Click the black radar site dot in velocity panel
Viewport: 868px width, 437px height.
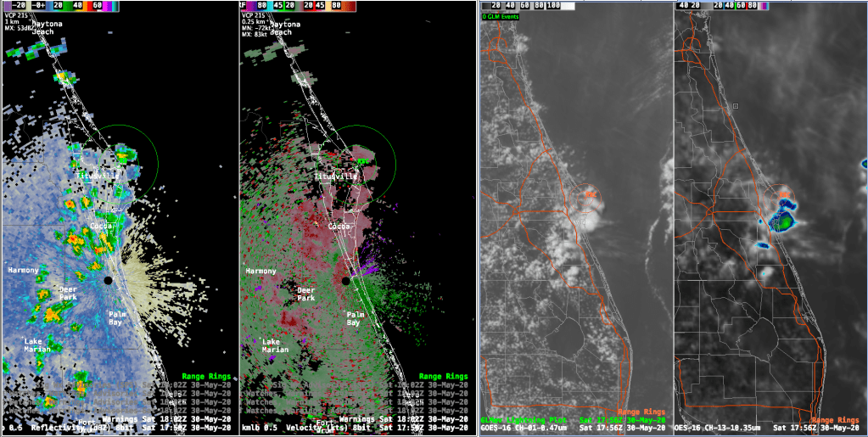tap(346, 280)
